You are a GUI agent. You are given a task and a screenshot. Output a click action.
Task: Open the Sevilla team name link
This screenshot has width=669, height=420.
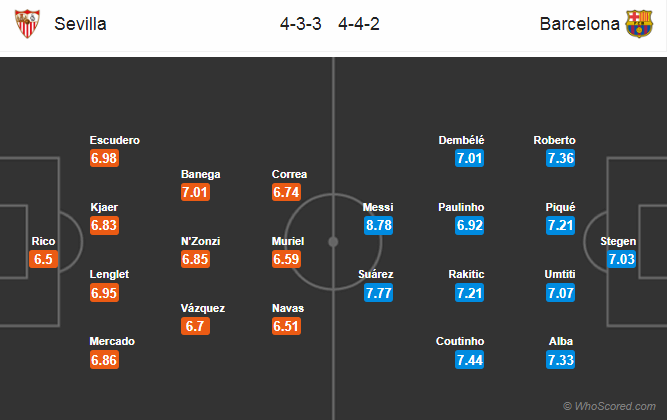(x=82, y=24)
